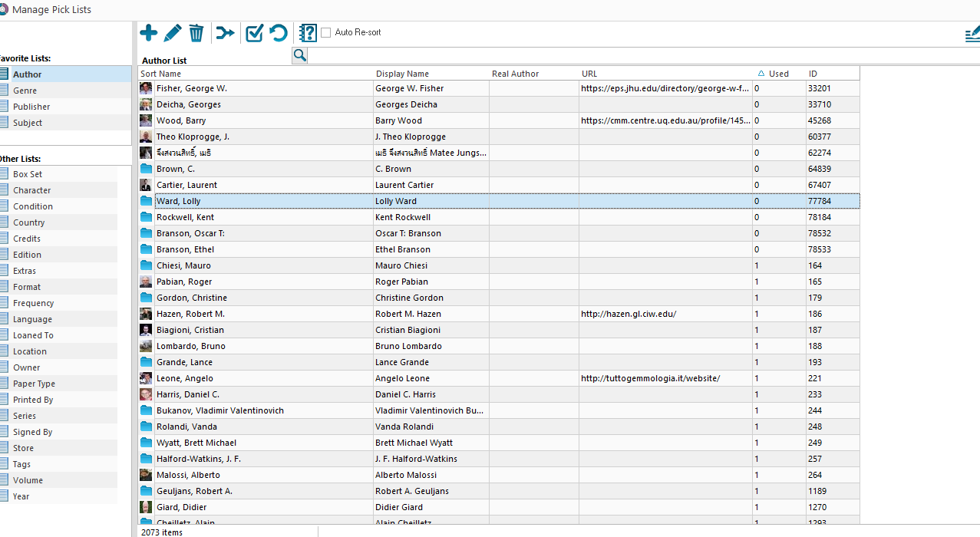Click the tuttogemmologia.it website URL
Screen dimensions: 980x537
pyautogui.click(x=650, y=378)
